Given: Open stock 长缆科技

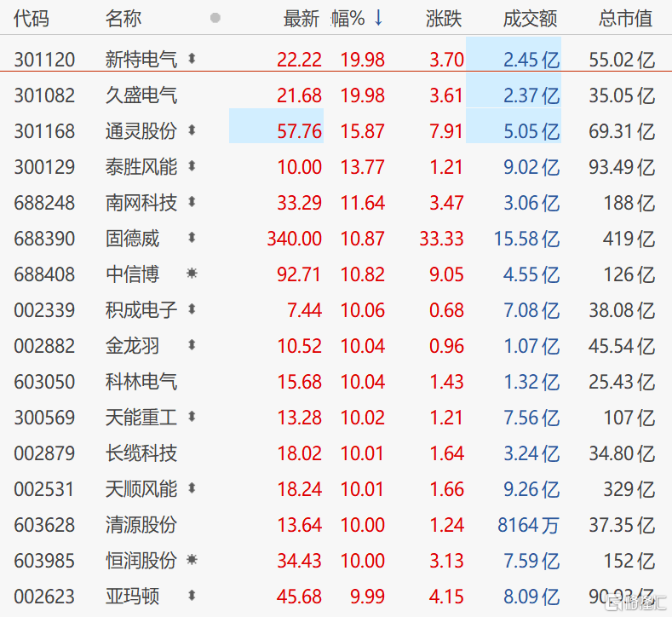Looking at the screenshot, I should coord(141,453).
